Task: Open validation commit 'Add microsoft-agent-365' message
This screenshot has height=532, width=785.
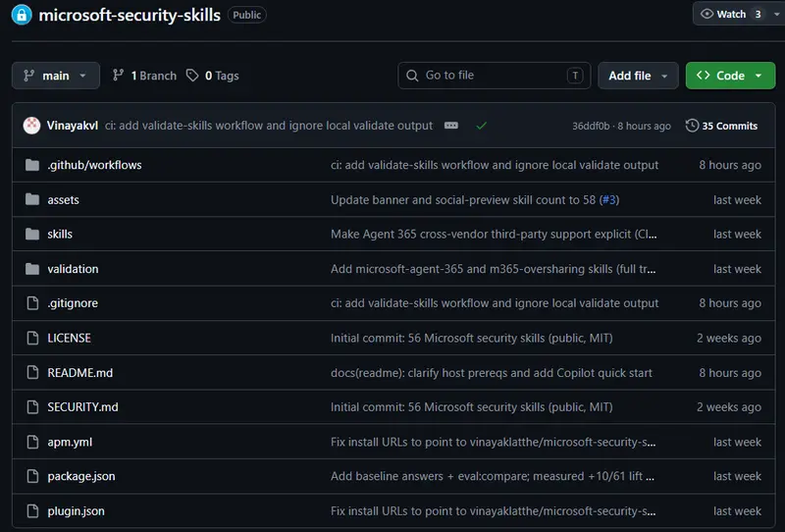Action: coord(494,269)
